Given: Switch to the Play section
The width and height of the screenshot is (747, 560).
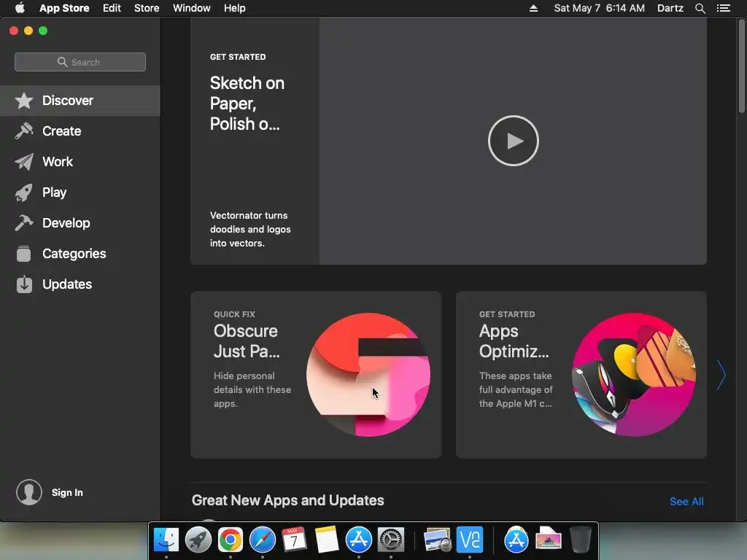Looking at the screenshot, I should 80,192.
